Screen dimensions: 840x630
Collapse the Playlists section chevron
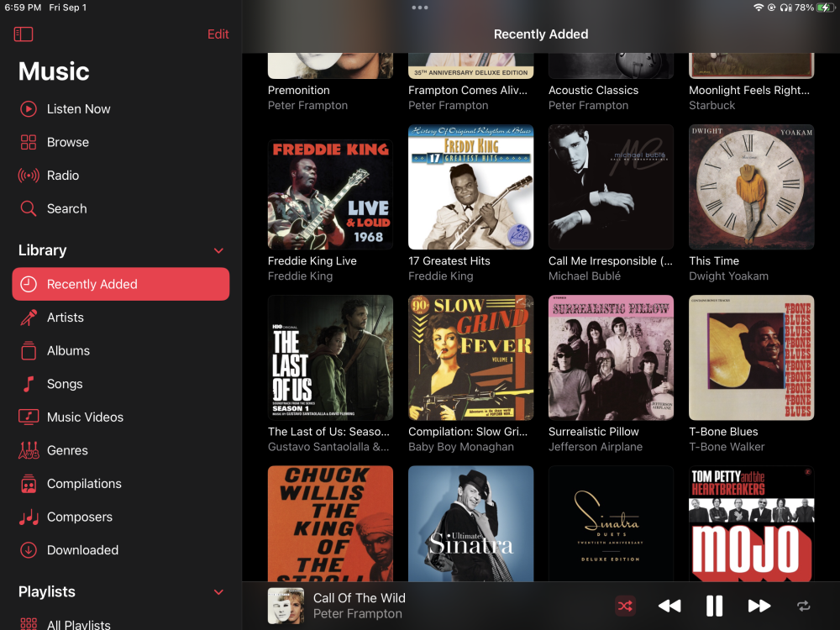click(x=218, y=592)
